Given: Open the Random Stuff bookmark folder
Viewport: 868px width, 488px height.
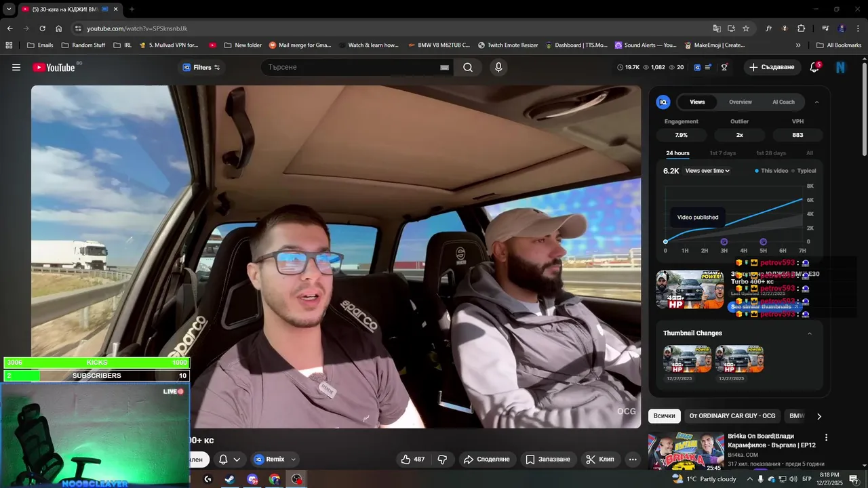Looking at the screenshot, I should click(x=83, y=45).
